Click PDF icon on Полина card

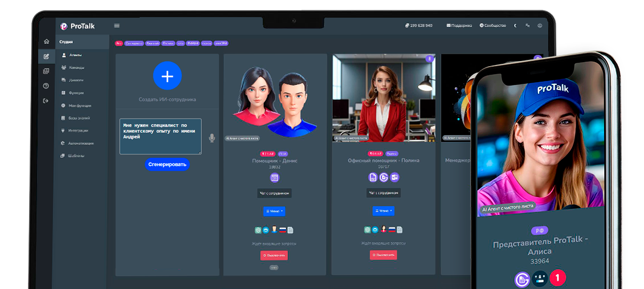(373, 177)
